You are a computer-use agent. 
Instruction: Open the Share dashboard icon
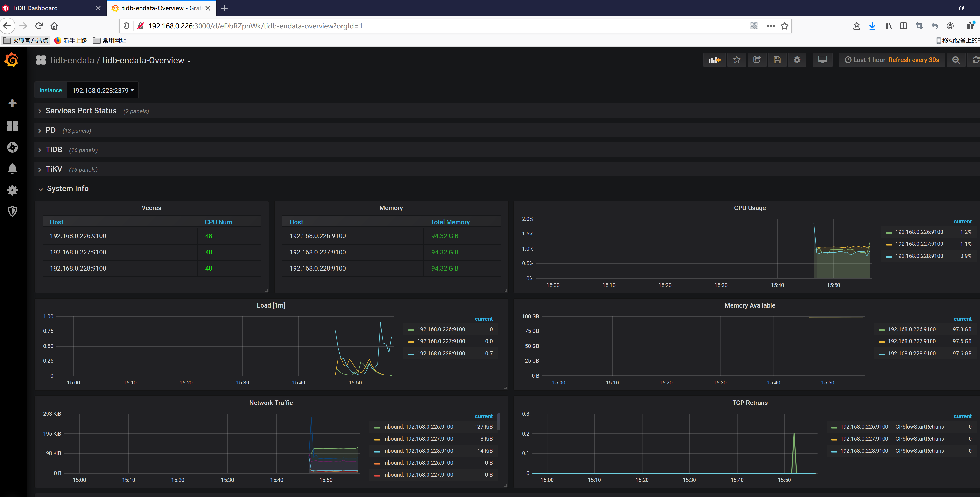pos(757,60)
